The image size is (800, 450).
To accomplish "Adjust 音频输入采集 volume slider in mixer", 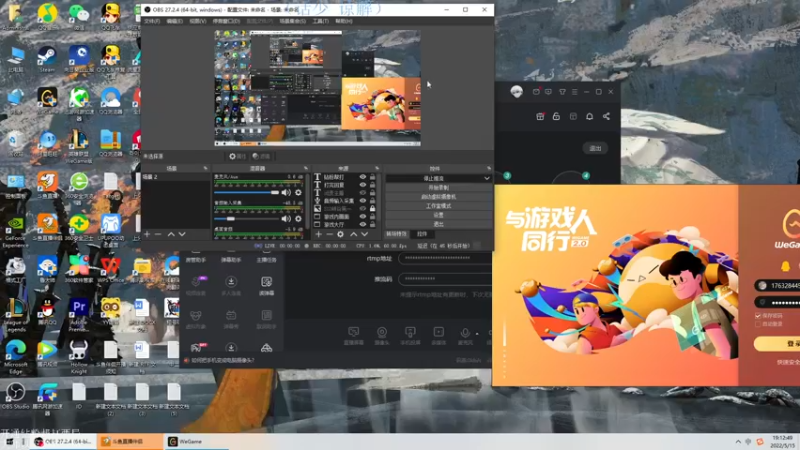I will point(247,218).
